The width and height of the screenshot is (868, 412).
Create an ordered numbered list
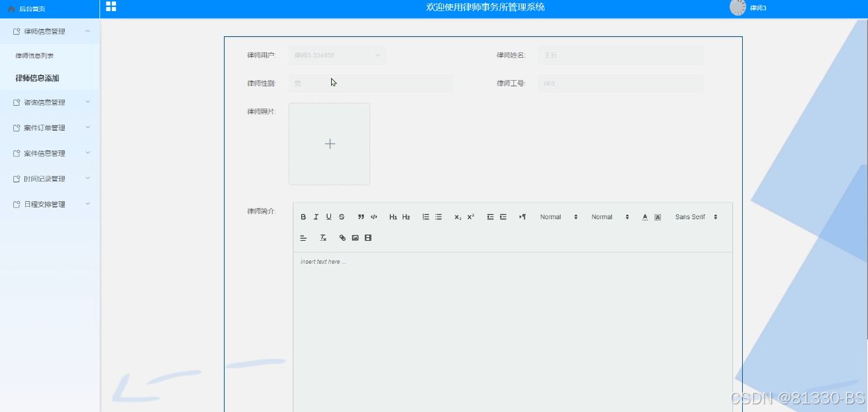[x=426, y=217]
